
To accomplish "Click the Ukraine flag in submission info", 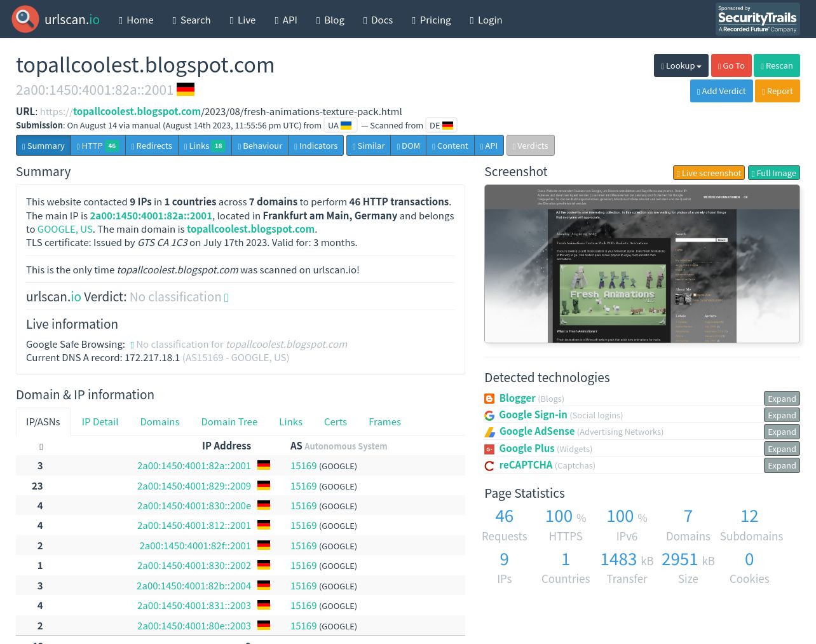I will click(x=346, y=125).
